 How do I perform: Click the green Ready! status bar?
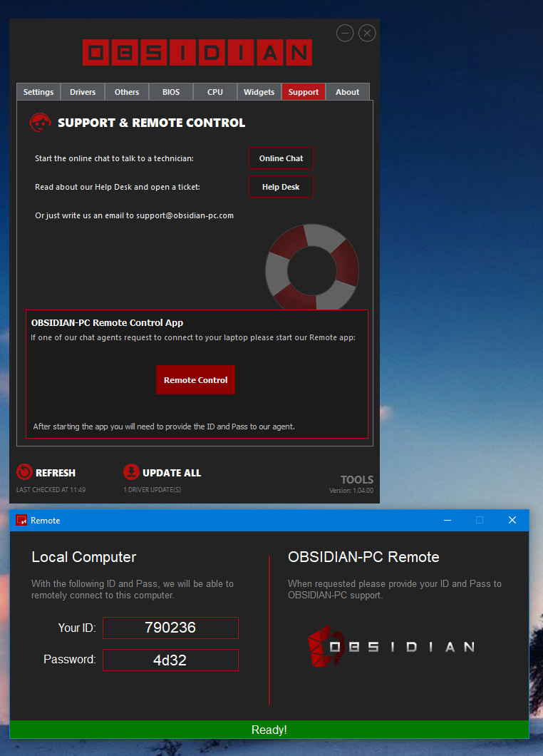[x=269, y=730]
